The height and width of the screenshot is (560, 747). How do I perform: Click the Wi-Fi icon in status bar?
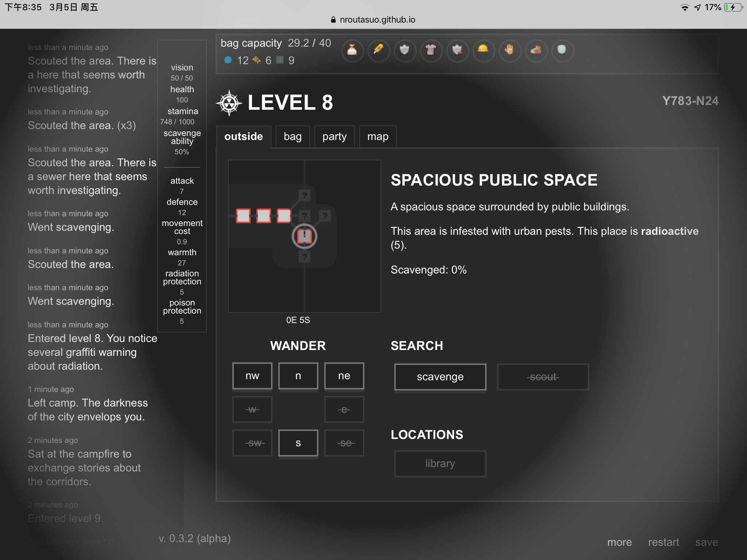point(685,7)
